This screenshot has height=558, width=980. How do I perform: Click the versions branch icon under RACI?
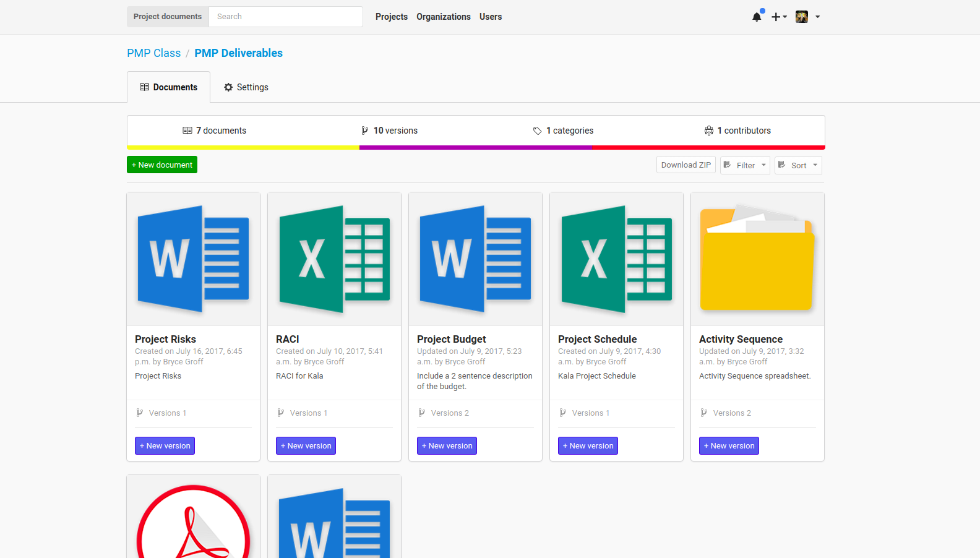tap(281, 413)
